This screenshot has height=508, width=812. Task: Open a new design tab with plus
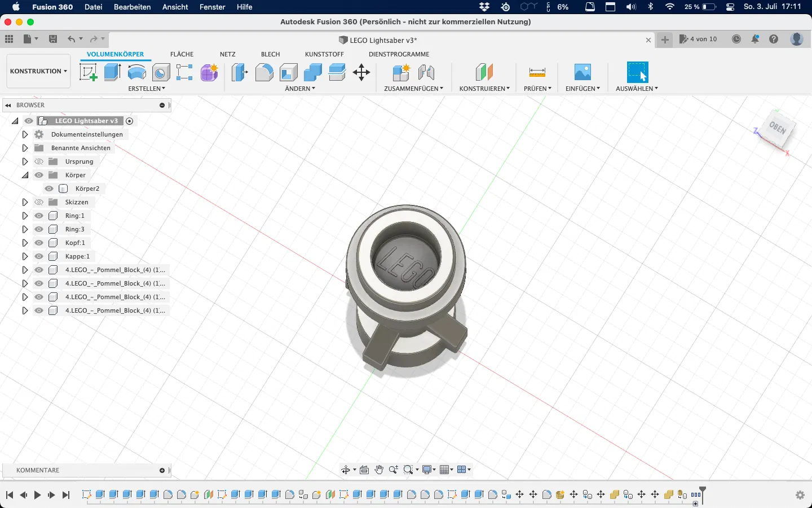pos(665,40)
